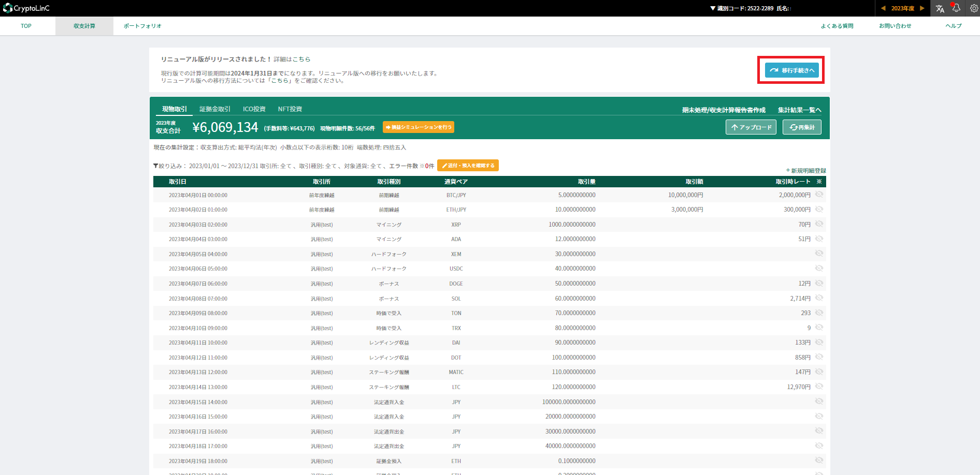The image size is (980, 475).
Task: Sort by 取引量 column header
Action: (x=587, y=182)
